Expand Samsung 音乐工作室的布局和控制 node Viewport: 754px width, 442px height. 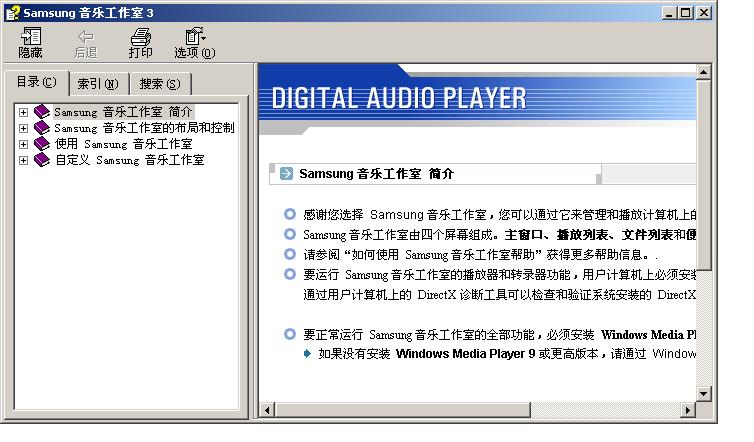point(23,128)
